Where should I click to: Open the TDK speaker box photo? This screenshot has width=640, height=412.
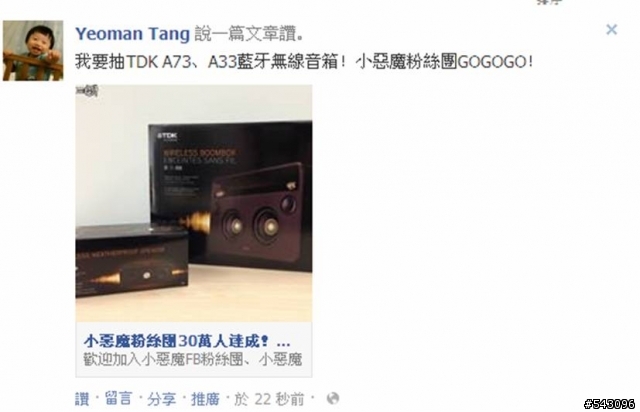coord(194,203)
